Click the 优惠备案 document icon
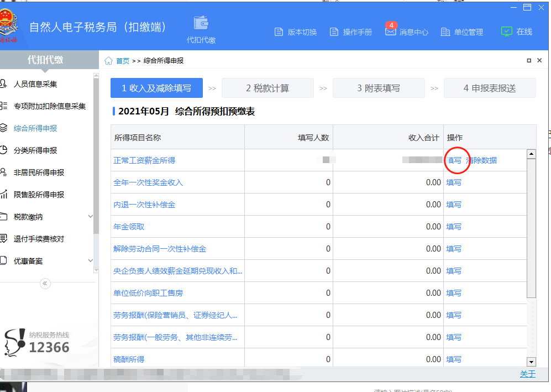Viewport: 551px width, 392px height. (x=3, y=261)
